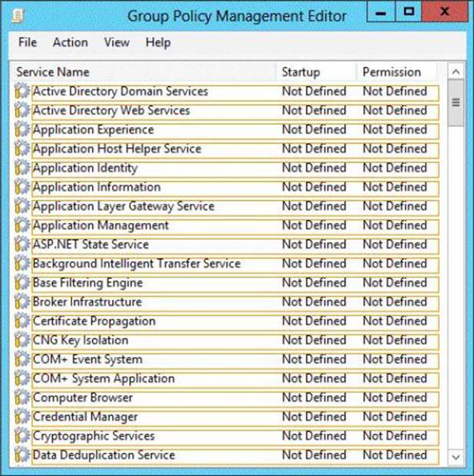
Task: Click the gear icon for Certificate Propagation
Action: point(22,322)
